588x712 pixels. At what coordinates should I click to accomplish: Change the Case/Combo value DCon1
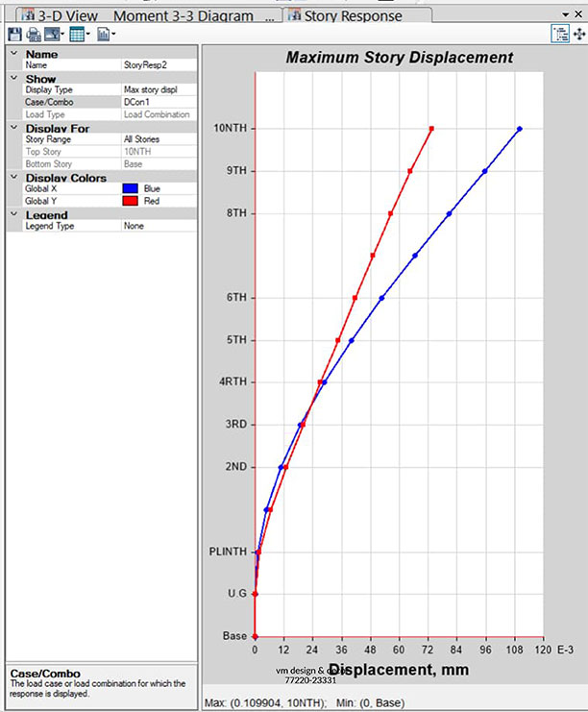(x=159, y=102)
